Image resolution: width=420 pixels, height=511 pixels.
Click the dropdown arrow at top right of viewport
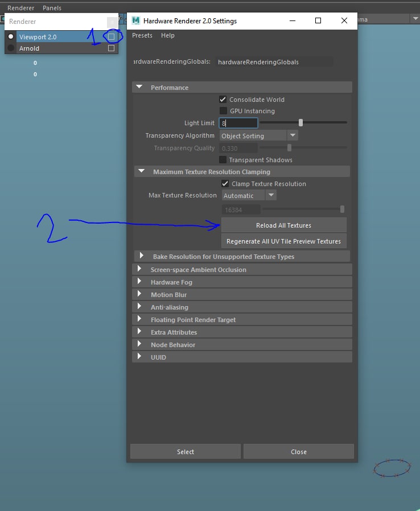pos(415,19)
